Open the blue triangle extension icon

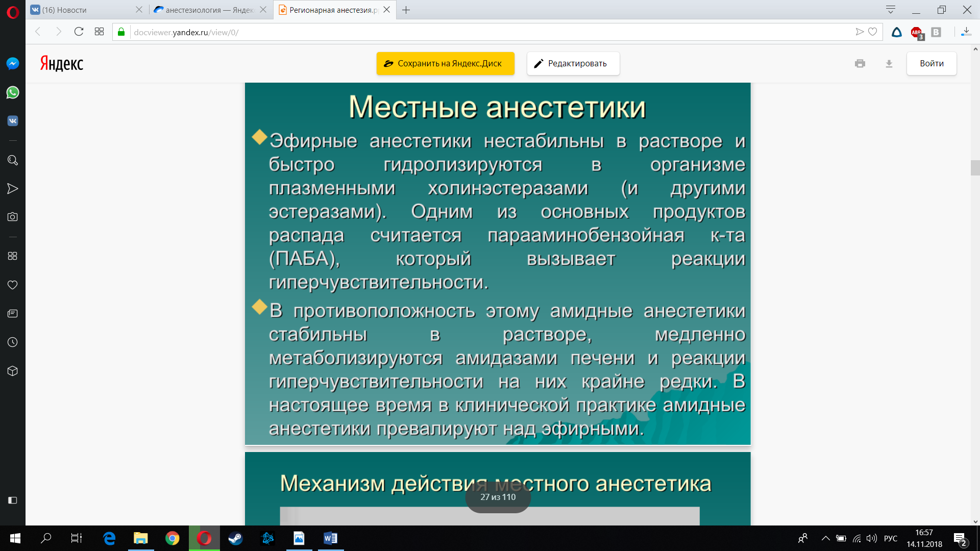tap(897, 32)
